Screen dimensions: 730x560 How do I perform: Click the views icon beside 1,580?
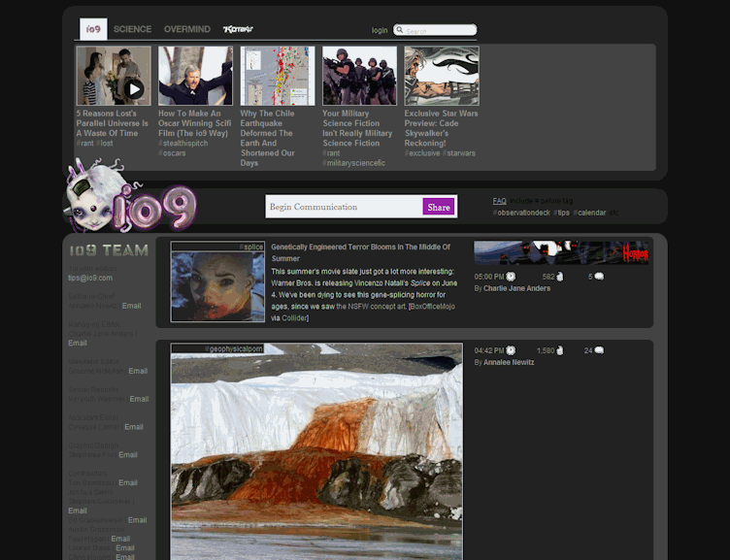[x=560, y=350]
